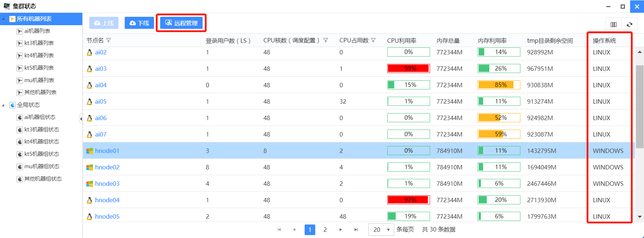Click 1432795M tmp space cell for hnode01

point(542,151)
